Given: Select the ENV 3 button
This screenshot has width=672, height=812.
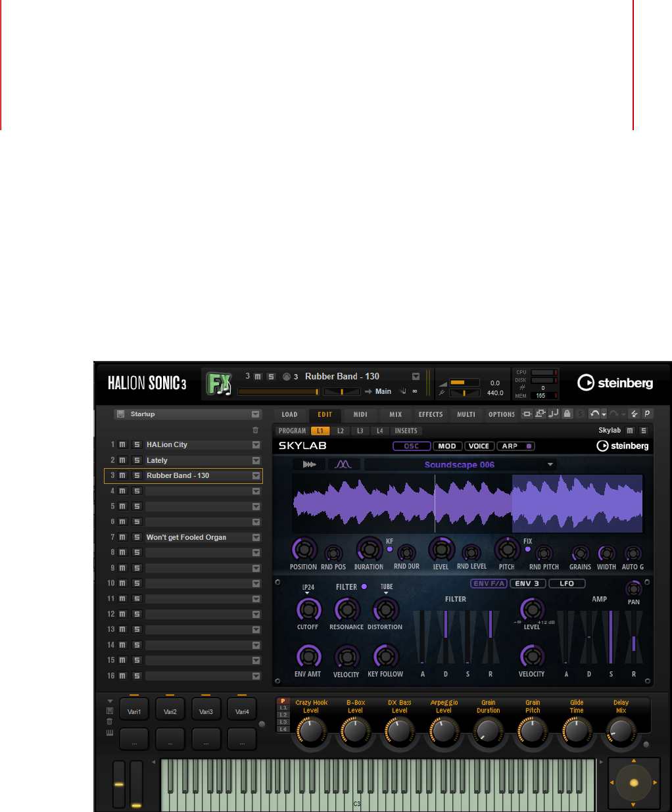Looking at the screenshot, I should click(527, 583).
